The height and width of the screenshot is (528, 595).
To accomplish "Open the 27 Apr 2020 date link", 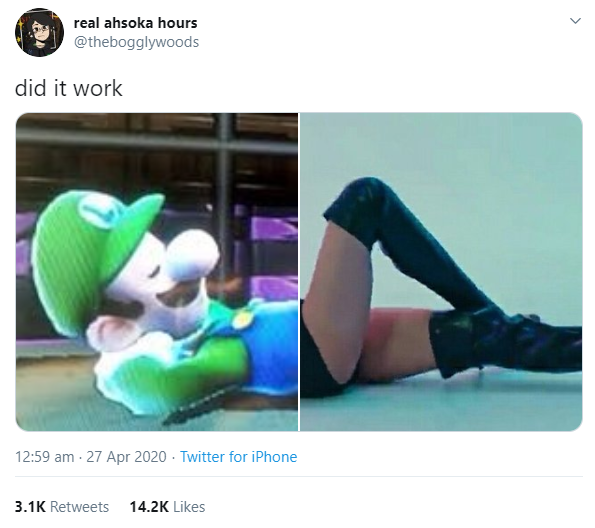I will [126, 457].
